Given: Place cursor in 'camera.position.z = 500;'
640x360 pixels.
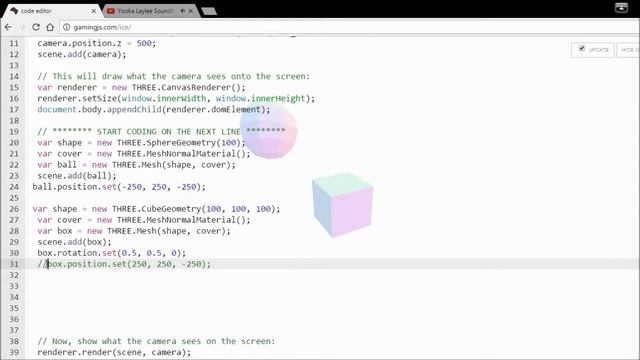Looking at the screenshot, I should point(97,43).
